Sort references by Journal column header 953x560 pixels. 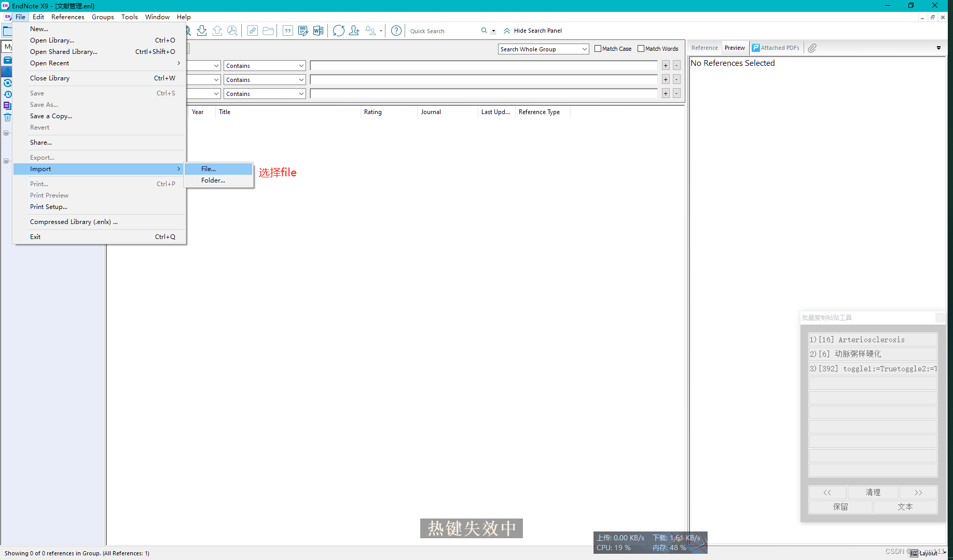click(x=448, y=112)
